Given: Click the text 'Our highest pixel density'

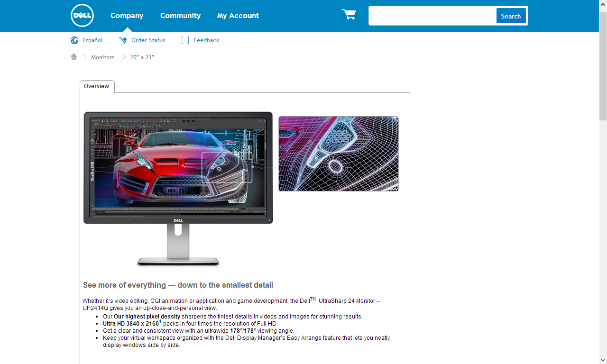Looking at the screenshot, I should tap(147, 317).
